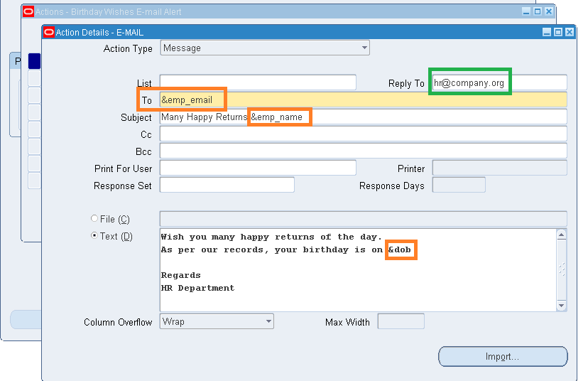Click 'HR Department' text in message body
The width and height of the screenshot is (588, 381).
click(197, 288)
